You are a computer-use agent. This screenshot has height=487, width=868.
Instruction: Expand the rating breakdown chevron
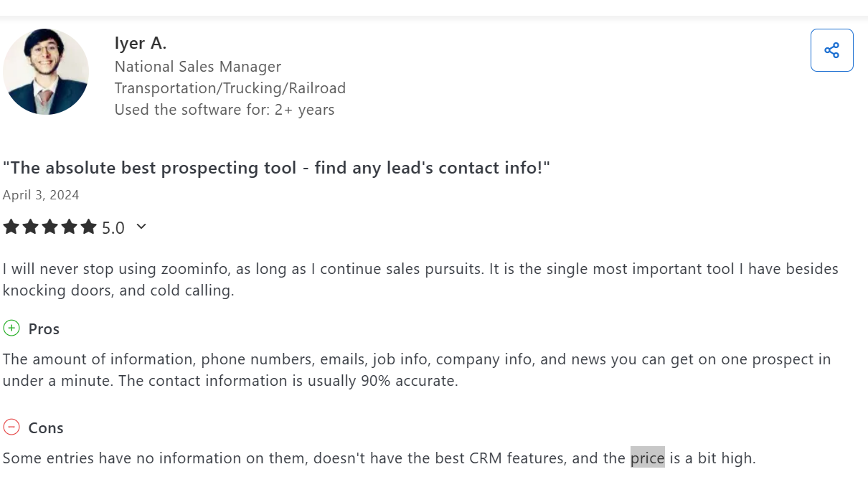(141, 226)
